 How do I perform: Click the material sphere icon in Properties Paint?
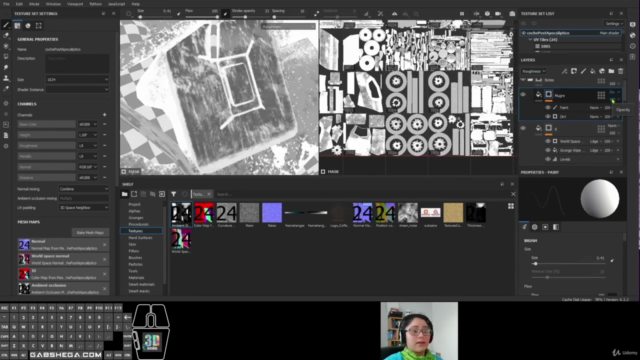(535, 227)
